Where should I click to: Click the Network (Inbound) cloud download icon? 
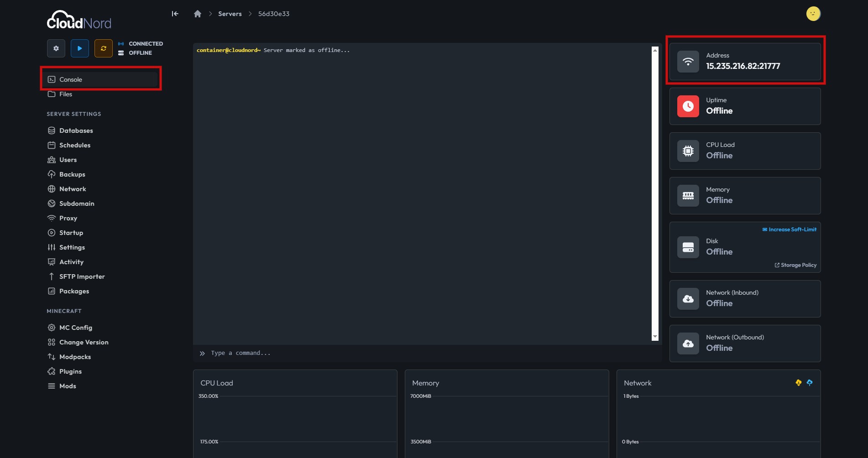pos(688,299)
